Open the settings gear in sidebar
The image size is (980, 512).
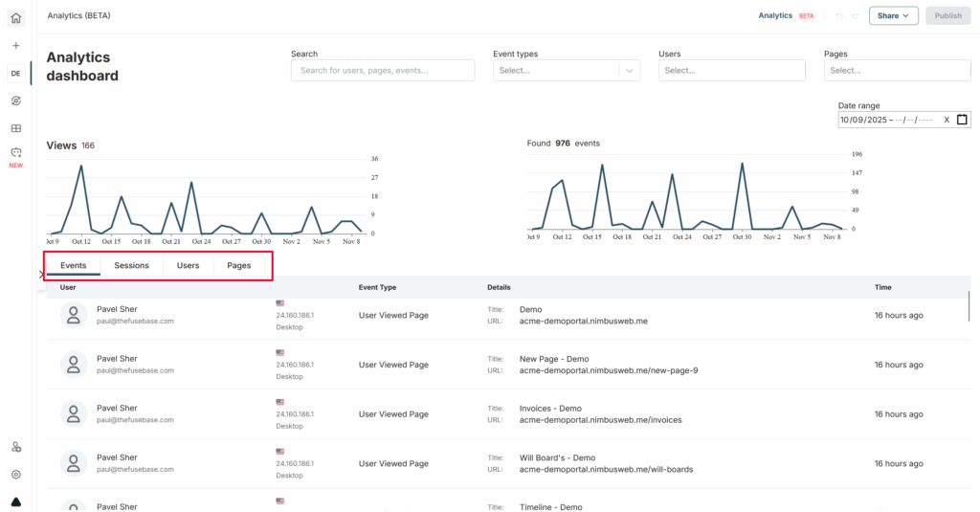pos(15,474)
